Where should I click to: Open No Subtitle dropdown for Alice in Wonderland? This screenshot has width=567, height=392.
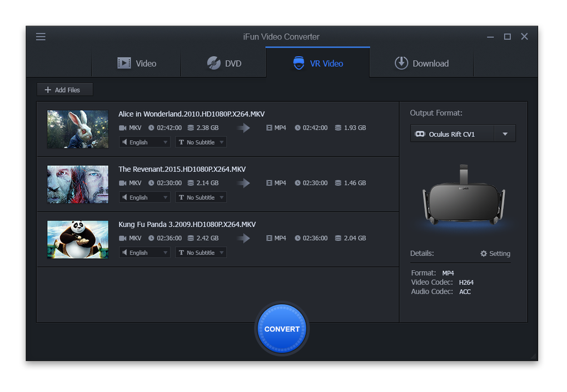coord(201,142)
